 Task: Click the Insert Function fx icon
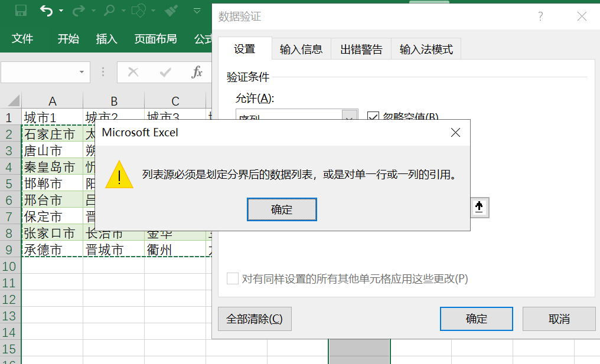point(197,72)
